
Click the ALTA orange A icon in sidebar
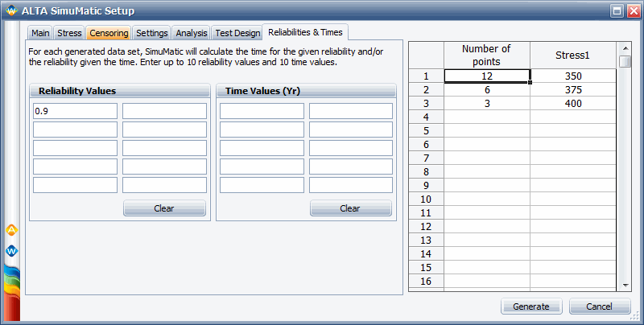coord(11,231)
